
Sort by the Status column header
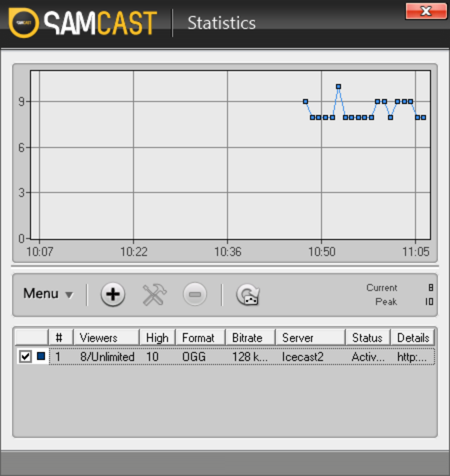[x=368, y=337]
